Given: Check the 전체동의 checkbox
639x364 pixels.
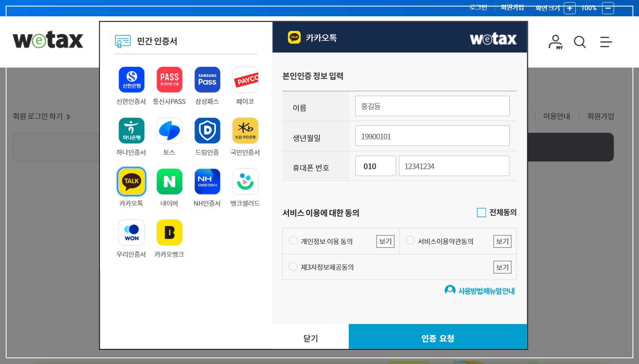Looking at the screenshot, I should click(x=481, y=212).
